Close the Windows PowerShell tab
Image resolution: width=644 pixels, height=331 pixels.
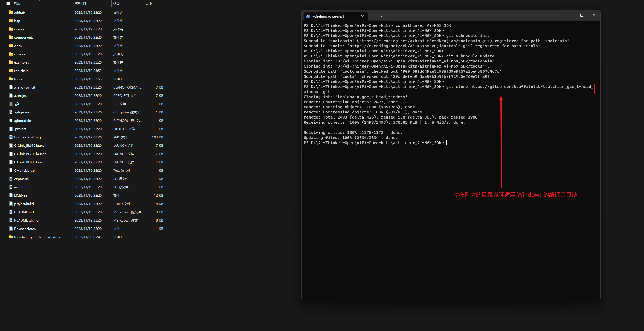click(363, 16)
